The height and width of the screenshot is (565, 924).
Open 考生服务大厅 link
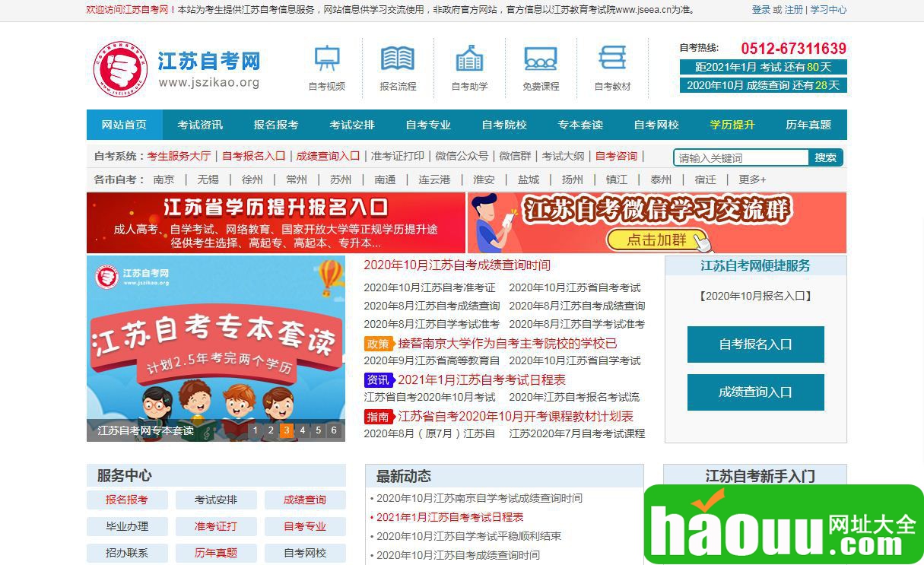[x=179, y=156]
